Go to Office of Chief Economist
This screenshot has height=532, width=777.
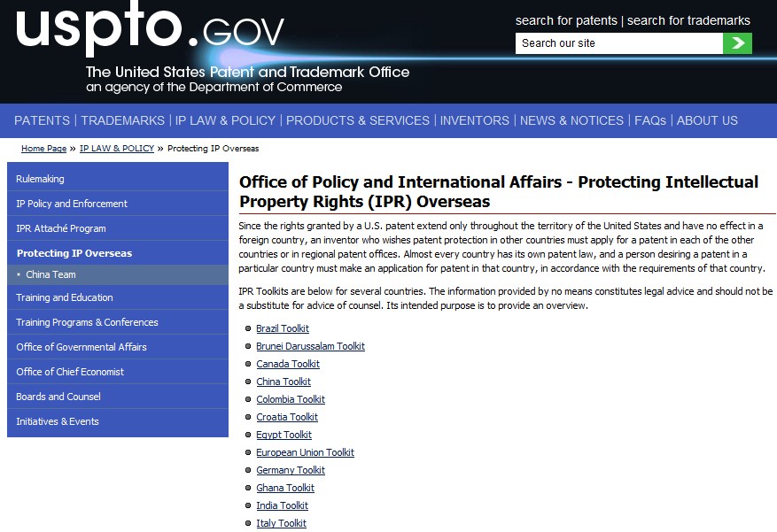(x=70, y=372)
